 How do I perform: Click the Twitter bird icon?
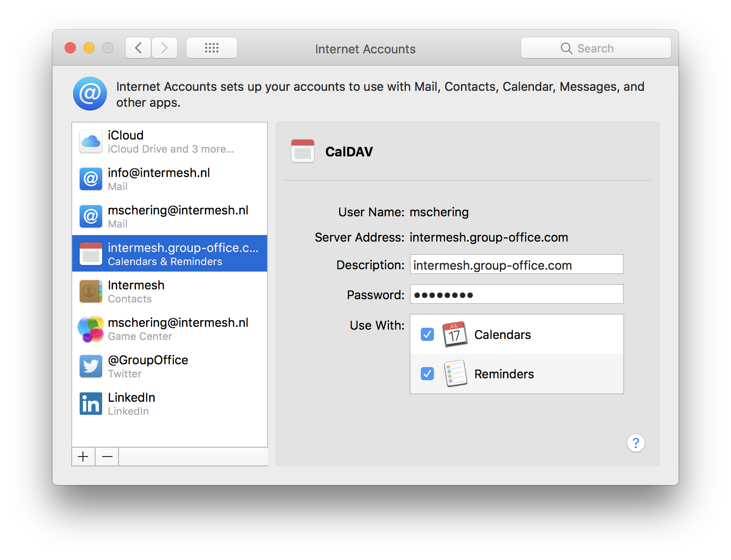tap(91, 366)
